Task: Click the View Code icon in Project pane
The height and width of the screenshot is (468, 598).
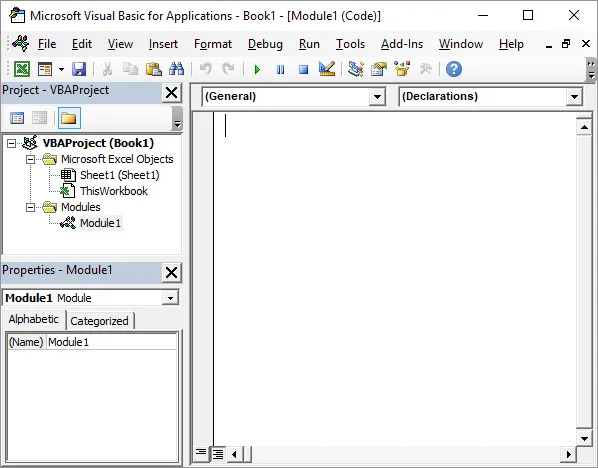Action: coord(17,118)
